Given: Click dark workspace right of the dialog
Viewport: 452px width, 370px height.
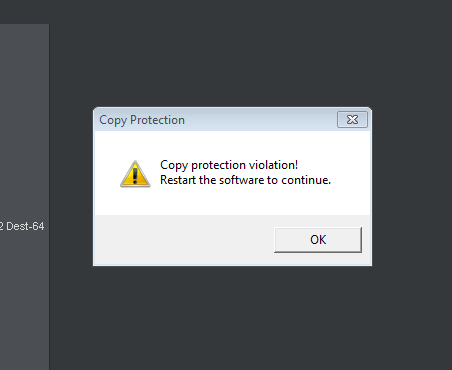Looking at the screenshot, I should [x=412, y=186].
